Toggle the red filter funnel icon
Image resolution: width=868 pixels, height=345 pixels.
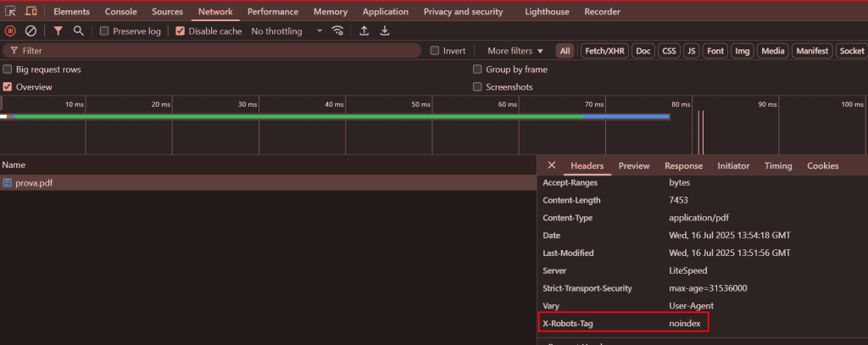[58, 31]
